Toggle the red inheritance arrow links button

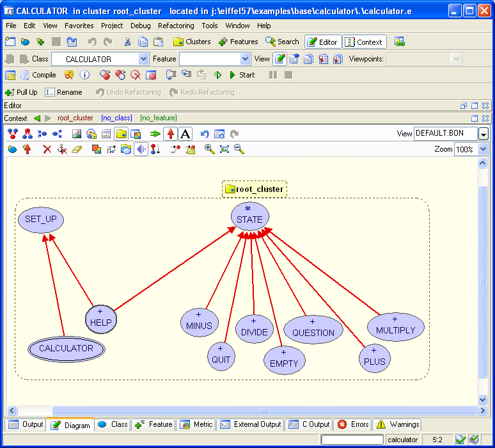tap(170, 134)
